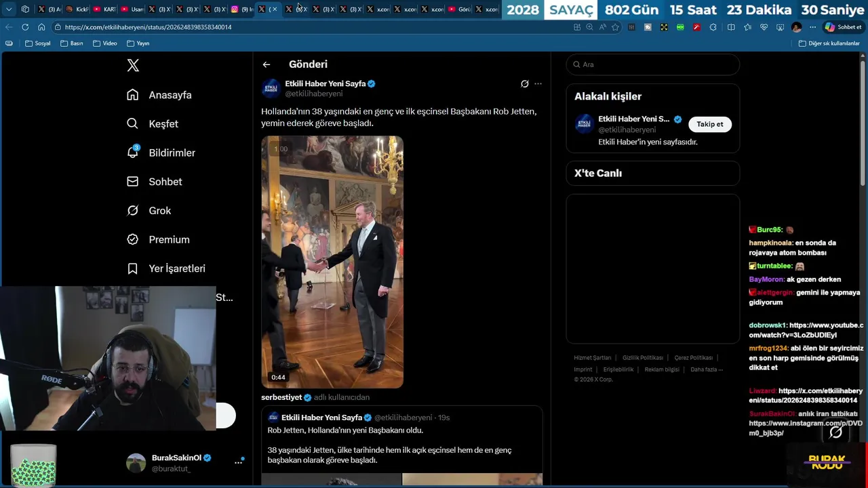The height and width of the screenshot is (488, 868).
Task: Play the Rob Jetten video
Action: 332,262
